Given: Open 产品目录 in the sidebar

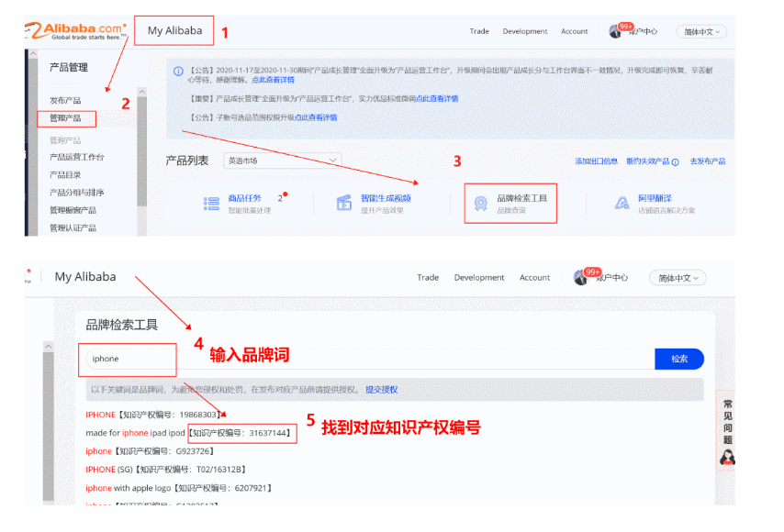Looking at the screenshot, I should (65, 175).
